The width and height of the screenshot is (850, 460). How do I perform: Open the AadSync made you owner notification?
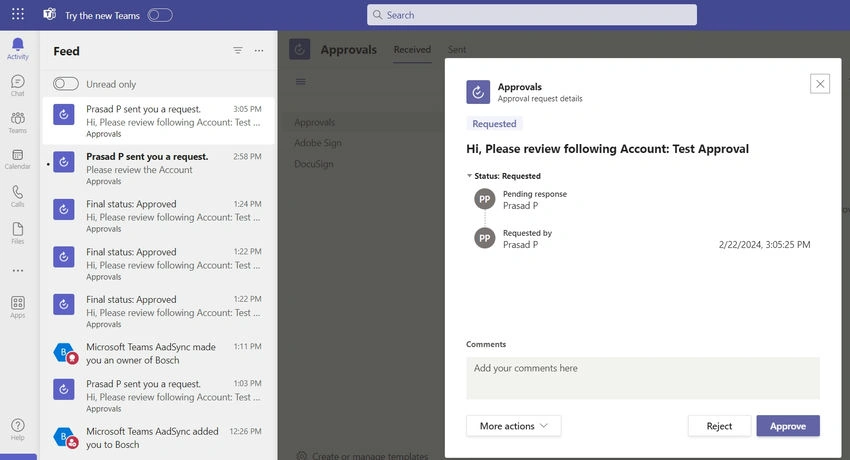(x=158, y=353)
